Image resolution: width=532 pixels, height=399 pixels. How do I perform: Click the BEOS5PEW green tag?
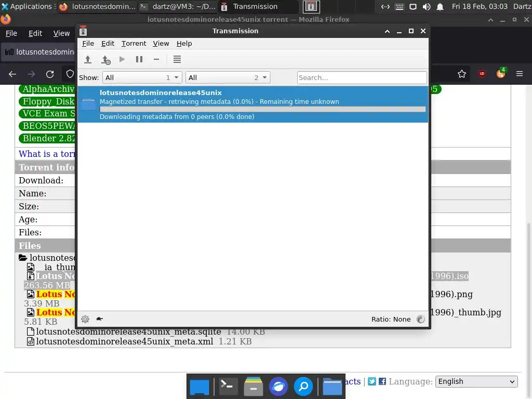(47, 126)
